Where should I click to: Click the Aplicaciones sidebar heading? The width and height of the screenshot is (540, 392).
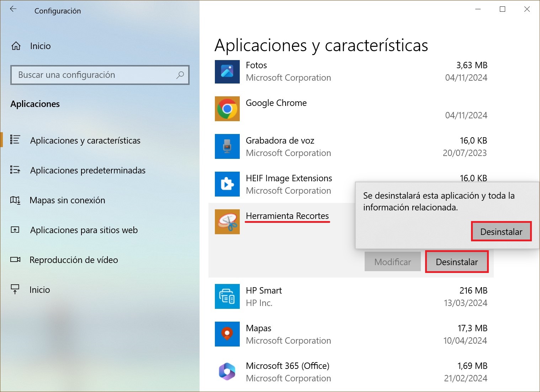(x=35, y=104)
